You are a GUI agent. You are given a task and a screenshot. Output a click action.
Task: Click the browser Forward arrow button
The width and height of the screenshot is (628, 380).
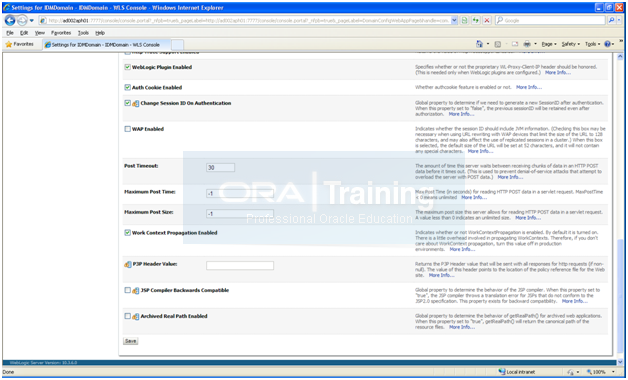click(x=22, y=20)
